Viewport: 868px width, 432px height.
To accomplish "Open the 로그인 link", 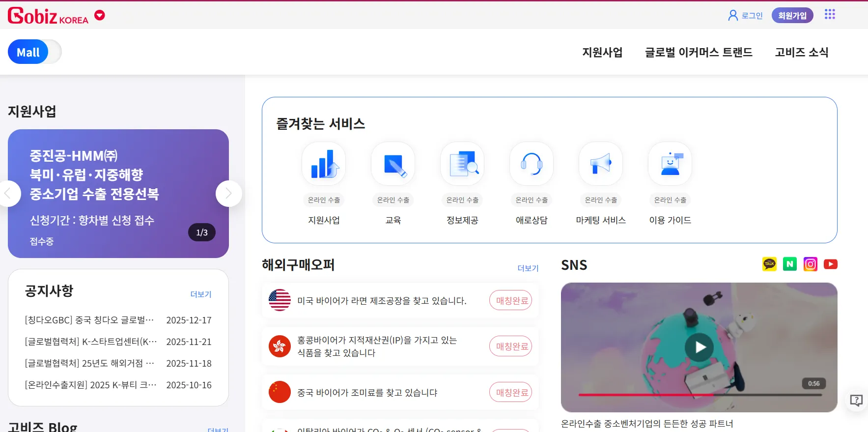I will pos(752,16).
